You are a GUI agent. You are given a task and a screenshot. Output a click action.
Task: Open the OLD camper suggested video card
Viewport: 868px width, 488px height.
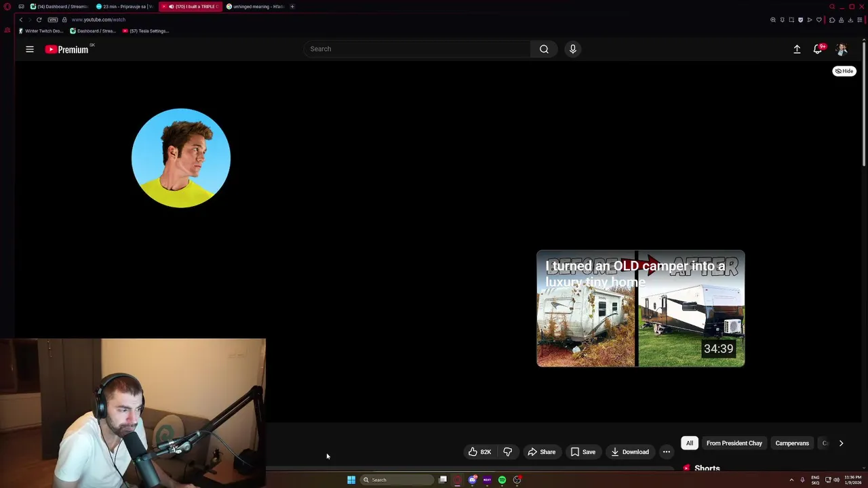641,308
